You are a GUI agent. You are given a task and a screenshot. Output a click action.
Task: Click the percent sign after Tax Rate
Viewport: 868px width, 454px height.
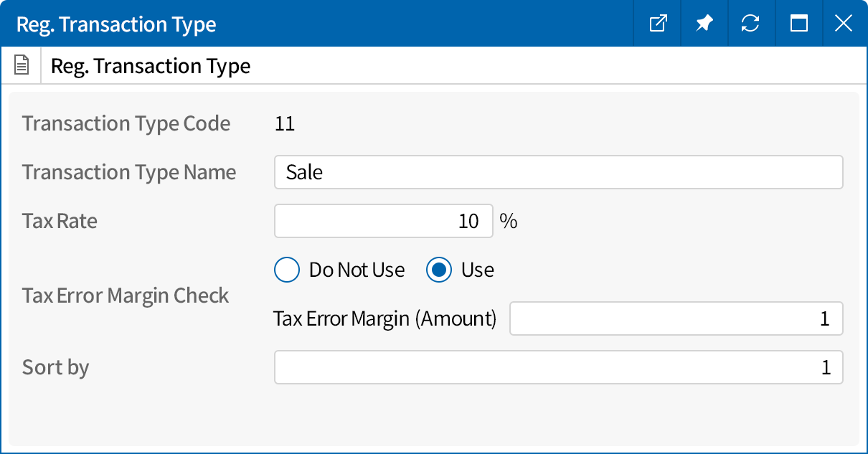[509, 221]
